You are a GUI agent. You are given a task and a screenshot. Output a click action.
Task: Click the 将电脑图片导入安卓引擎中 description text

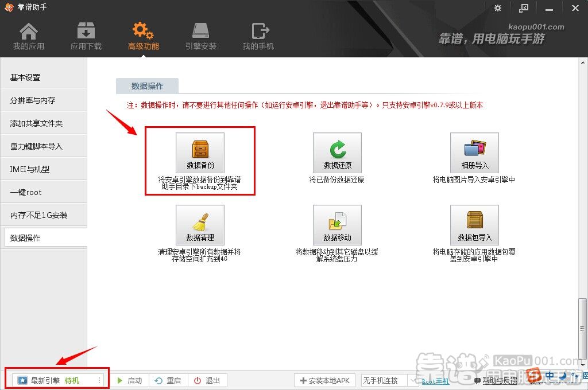pos(474,180)
